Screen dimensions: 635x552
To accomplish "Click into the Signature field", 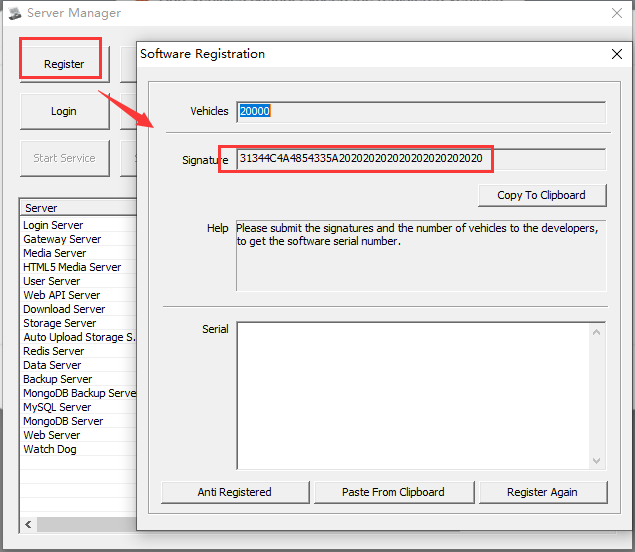I will point(421,159).
